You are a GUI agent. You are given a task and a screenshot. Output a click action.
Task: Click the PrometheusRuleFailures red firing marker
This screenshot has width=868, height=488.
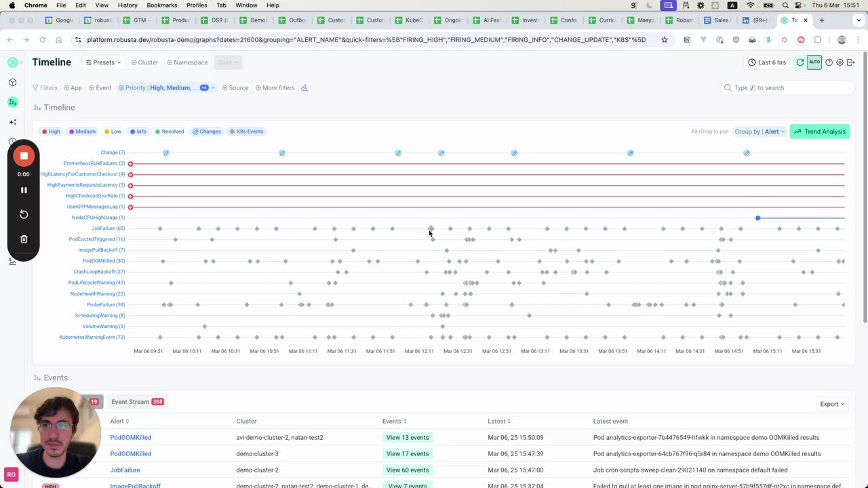[130, 164]
